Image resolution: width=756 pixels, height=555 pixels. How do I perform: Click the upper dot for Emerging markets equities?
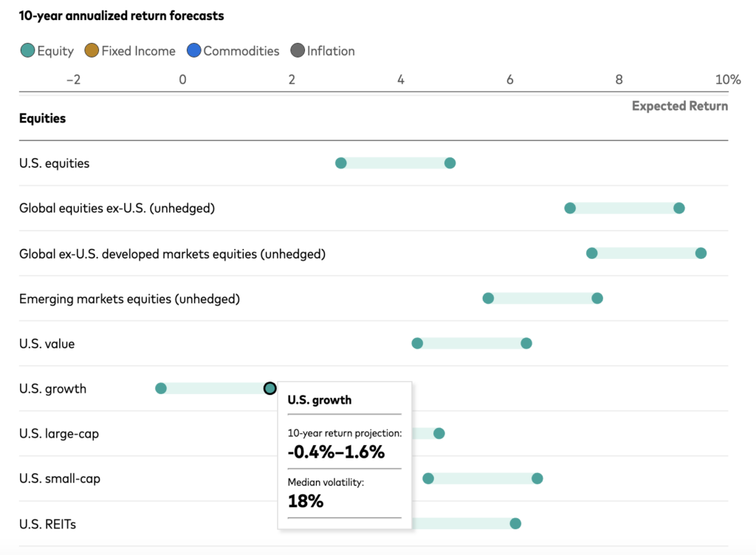[x=597, y=298]
